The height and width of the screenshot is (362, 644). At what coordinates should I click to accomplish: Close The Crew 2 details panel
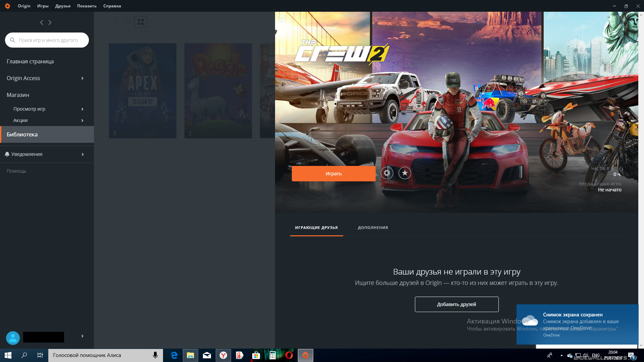click(282, 18)
